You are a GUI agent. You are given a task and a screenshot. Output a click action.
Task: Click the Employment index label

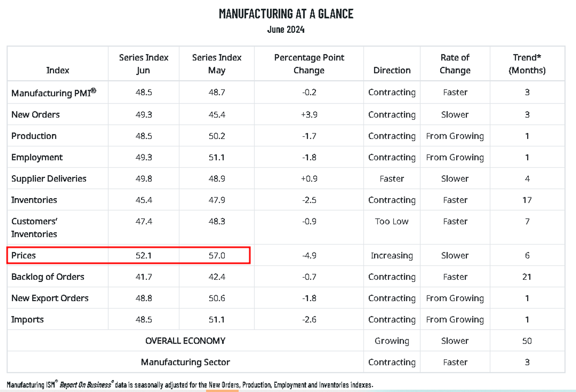click(37, 157)
